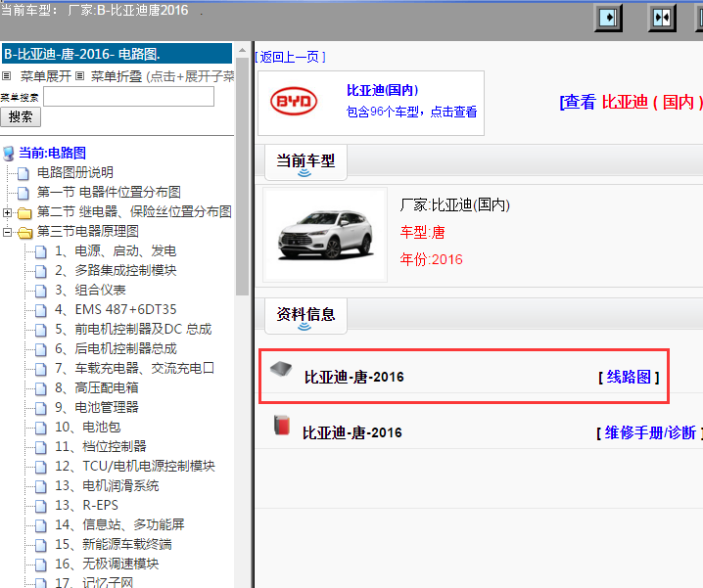The height and width of the screenshot is (588, 703).
Task: Open the 维修手册/诊断 link
Action: [649, 433]
